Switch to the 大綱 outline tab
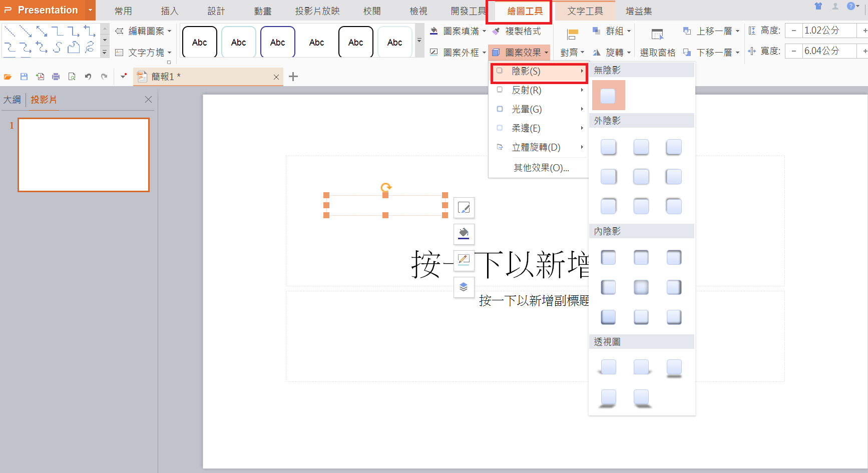This screenshot has height=473, width=868. 12,100
